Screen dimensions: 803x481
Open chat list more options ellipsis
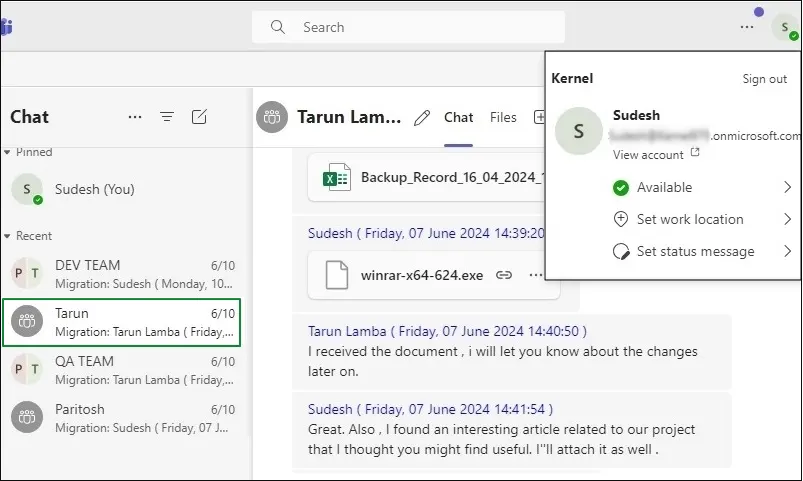coord(135,117)
